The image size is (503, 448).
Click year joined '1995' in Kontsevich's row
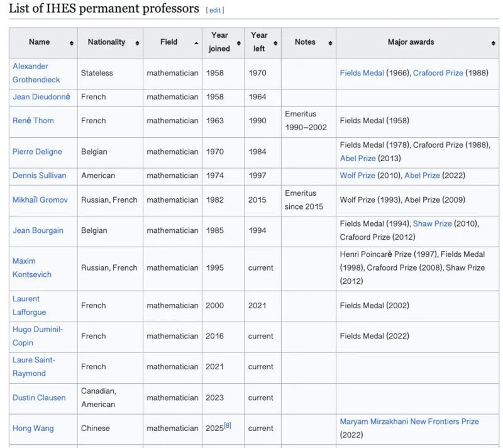(215, 267)
